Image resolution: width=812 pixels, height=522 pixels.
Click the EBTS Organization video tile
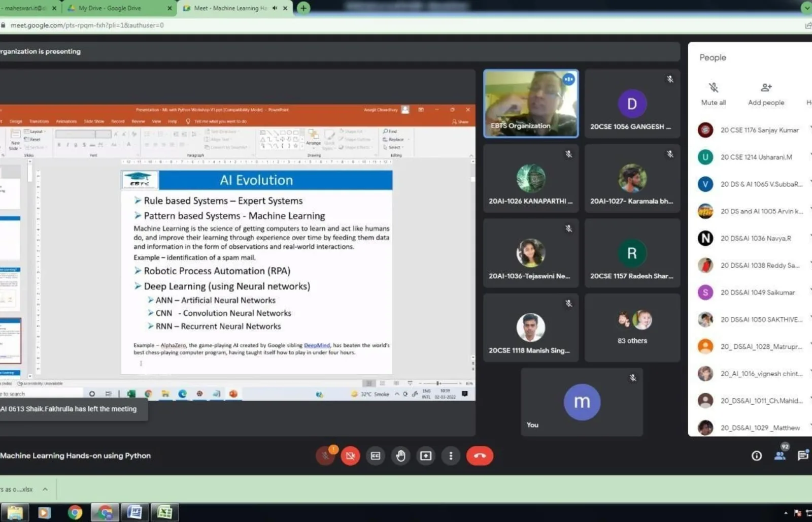tap(531, 104)
